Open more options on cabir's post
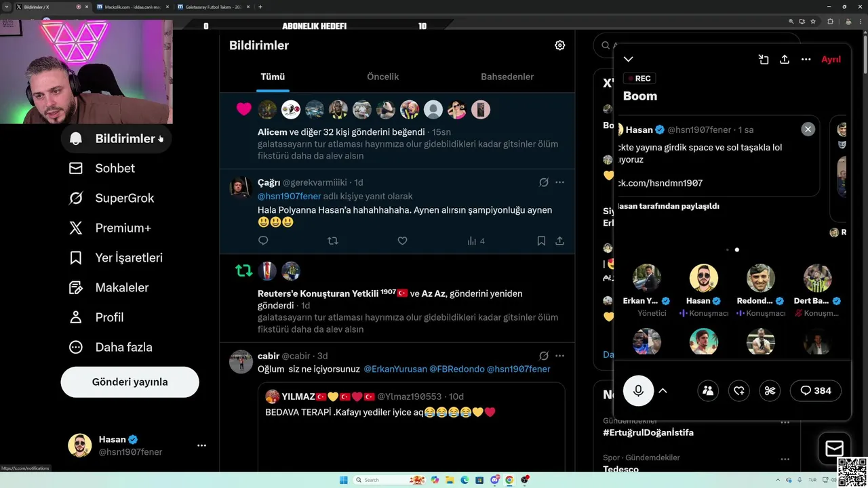This screenshot has width=868, height=488. (559, 356)
